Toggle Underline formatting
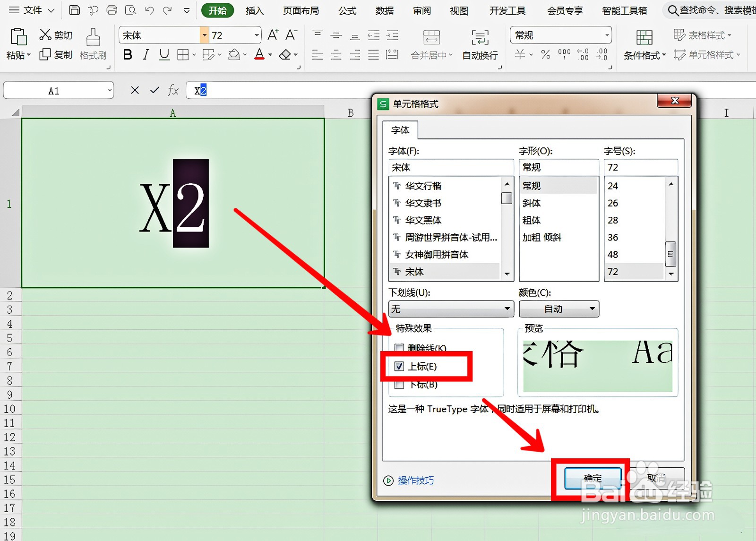The width and height of the screenshot is (756, 541). pyautogui.click(x=164, y=55)
